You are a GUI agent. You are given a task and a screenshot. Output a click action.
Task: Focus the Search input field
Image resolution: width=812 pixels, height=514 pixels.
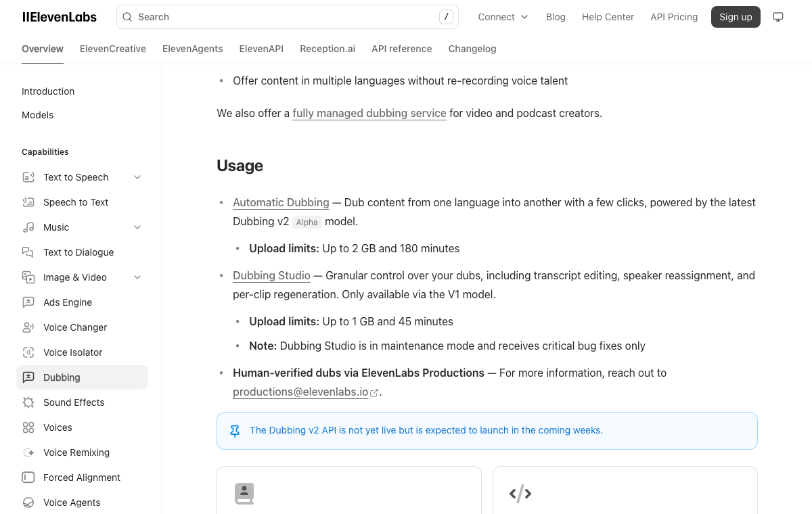[x=288, y=17]
